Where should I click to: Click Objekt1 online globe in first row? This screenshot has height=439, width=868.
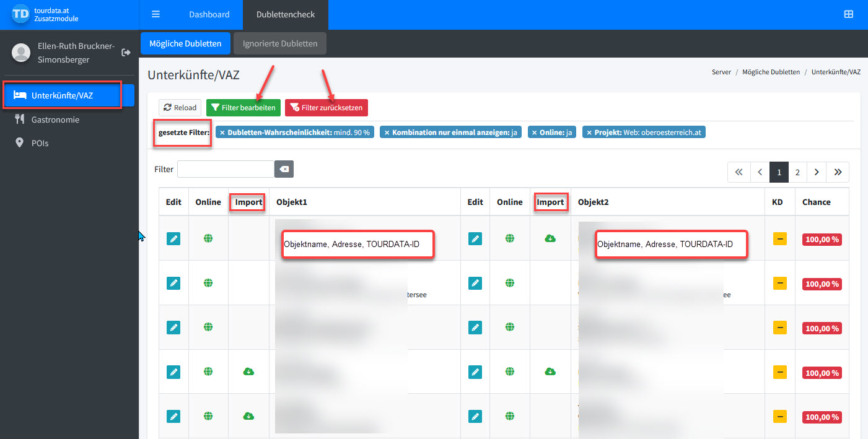tap(208, 238)
